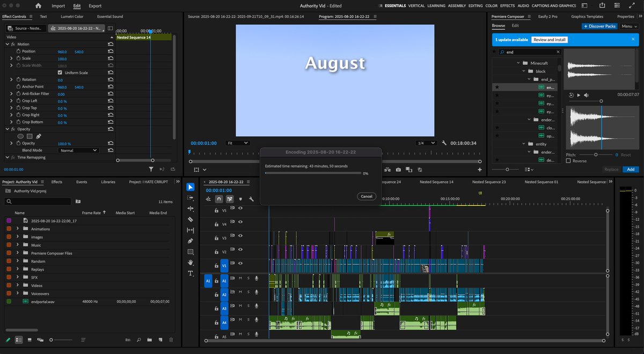Open timeline display settings wrench
Image resolution: width=644 pixels, height=354 pixels.
[251, 199]
